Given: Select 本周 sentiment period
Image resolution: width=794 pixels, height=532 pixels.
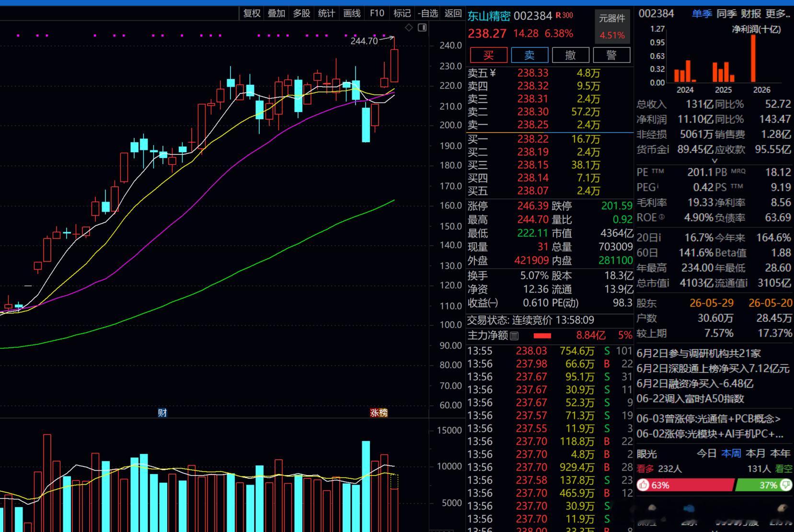Looking at the screenshot, I should [x=731, y=453].
